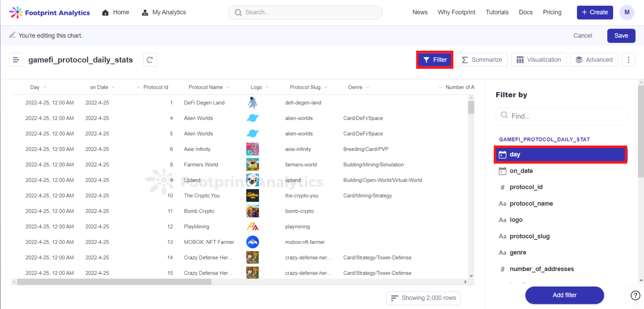Screen dimensions: 644x309
Task: Open the three-dot more options menu
Action: [629, 60]
